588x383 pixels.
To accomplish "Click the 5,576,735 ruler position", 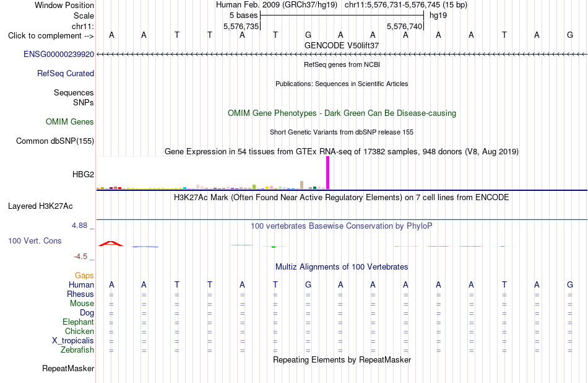I will point(241,27).
